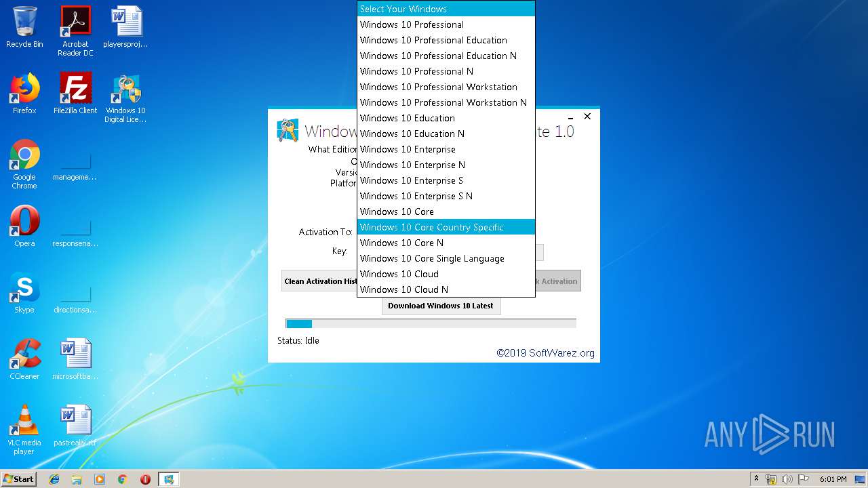868x488 pixels.
Task: Open the Recycle Bin desktop icon
Action: click(24, 28)
